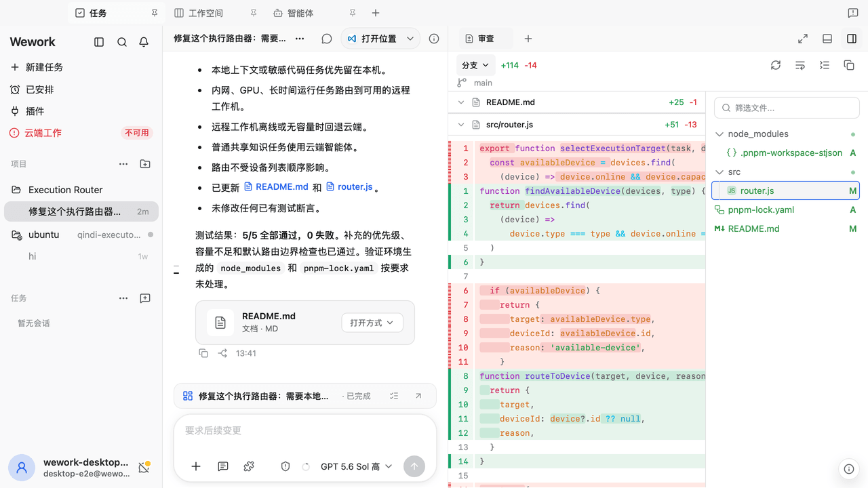868x488 pixels.
Task: Select pnpm-lock.yaml in the file tree
Action: (785, 210)
